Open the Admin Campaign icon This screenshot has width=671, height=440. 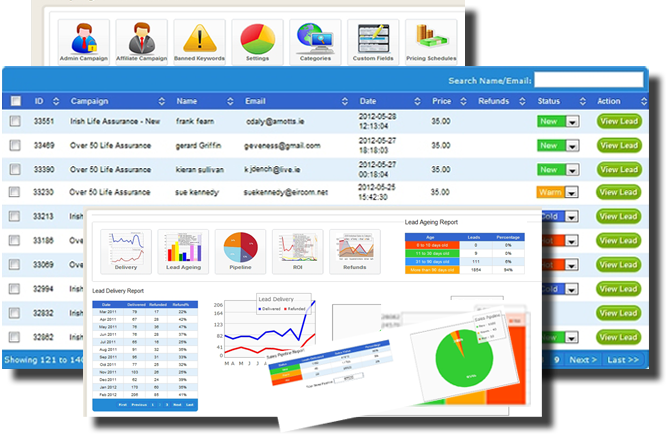(83, 40)
